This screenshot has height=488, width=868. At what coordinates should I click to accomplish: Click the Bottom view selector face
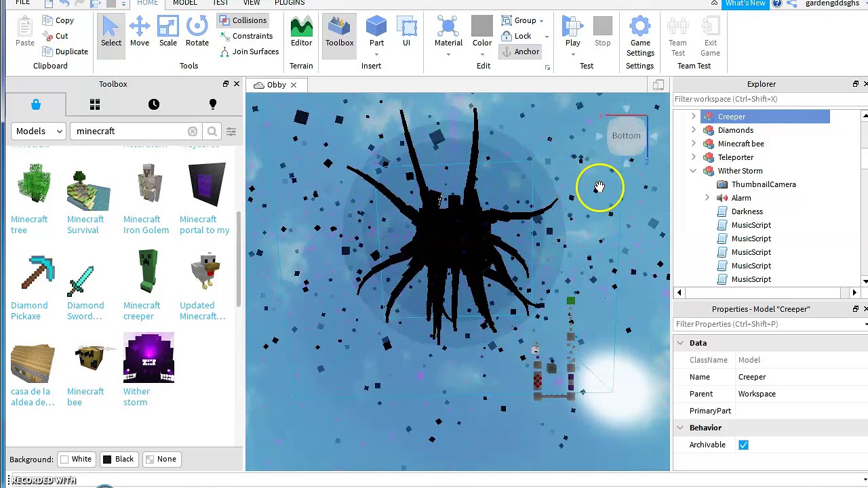626,136
